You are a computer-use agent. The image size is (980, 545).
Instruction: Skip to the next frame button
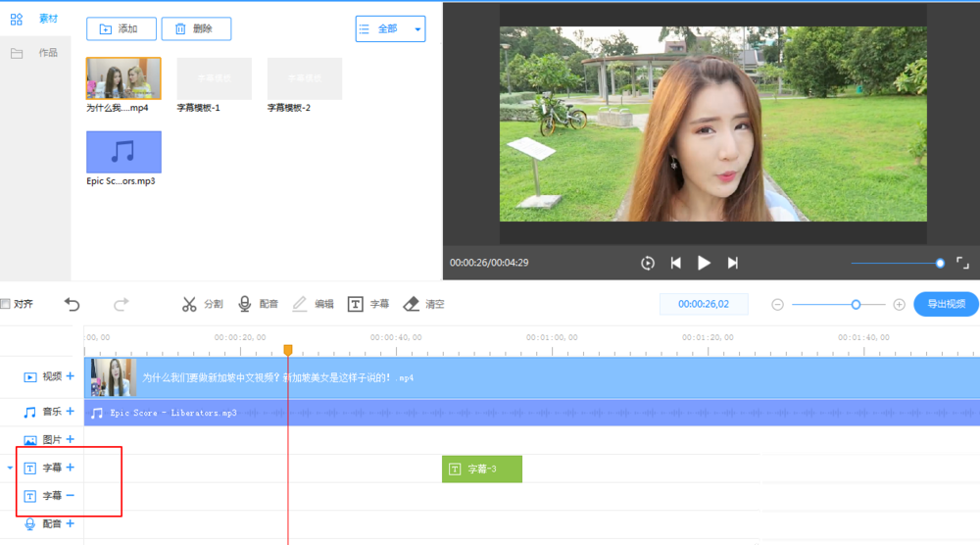pyautogui.click(x=732, y=263)
